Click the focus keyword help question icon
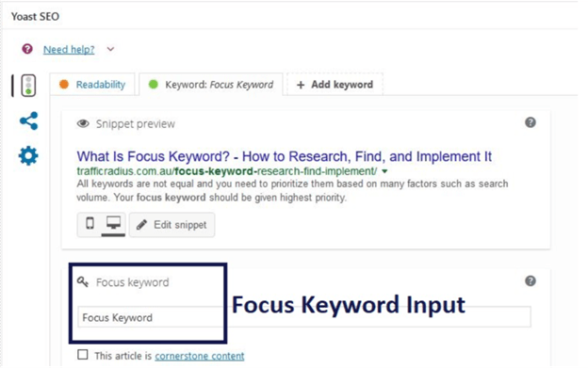This screenshot has width=588, height=368. pyautogui.click(x=531, y=281)
